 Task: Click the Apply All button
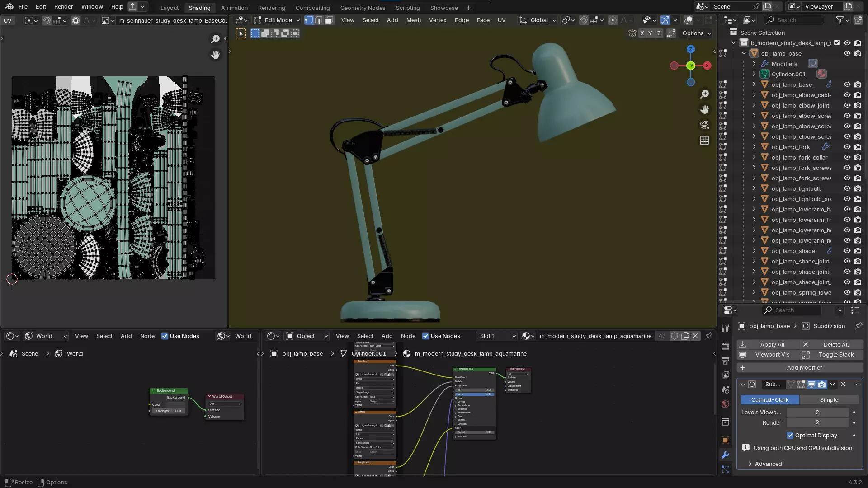pos(768,344)
